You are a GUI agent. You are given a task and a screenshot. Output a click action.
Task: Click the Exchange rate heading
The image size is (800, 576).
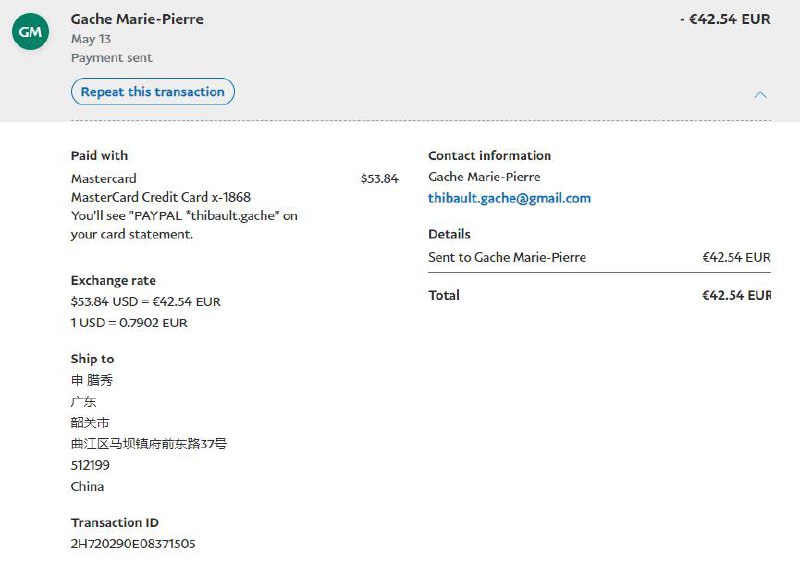(113, 281)
